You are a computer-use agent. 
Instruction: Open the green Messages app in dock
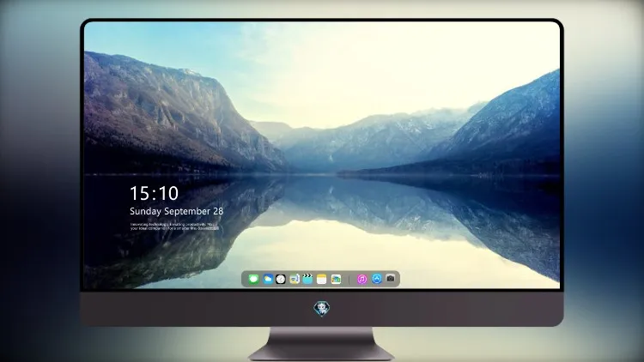point(253,279)
